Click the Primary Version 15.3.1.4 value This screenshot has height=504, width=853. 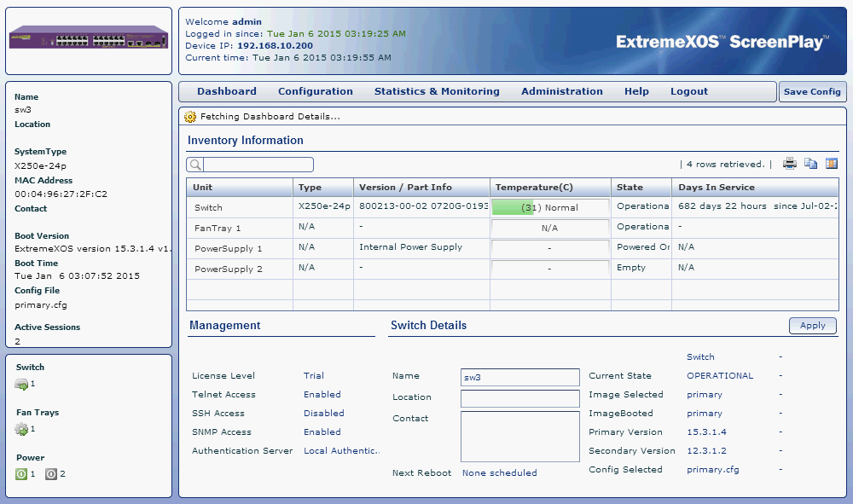[706, 432]
